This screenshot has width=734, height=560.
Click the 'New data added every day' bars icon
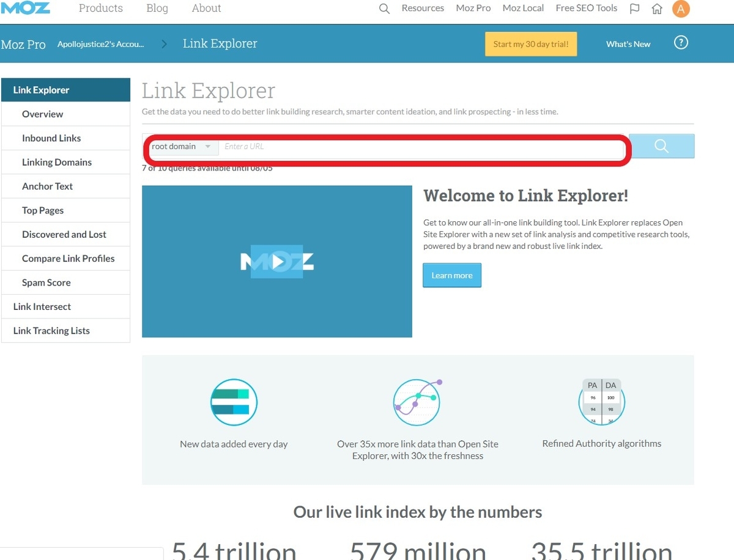pos(234,402)
